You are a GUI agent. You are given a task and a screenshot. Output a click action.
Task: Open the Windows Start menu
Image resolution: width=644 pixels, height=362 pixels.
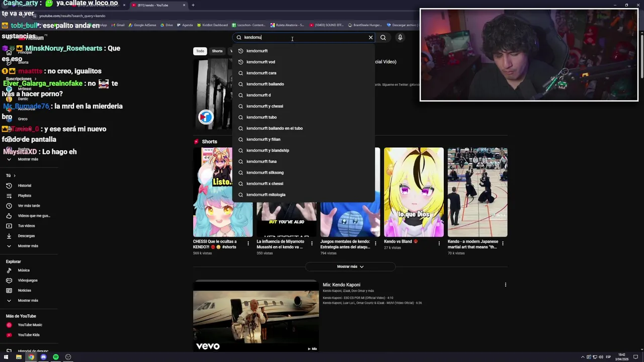tap(7, 357)
